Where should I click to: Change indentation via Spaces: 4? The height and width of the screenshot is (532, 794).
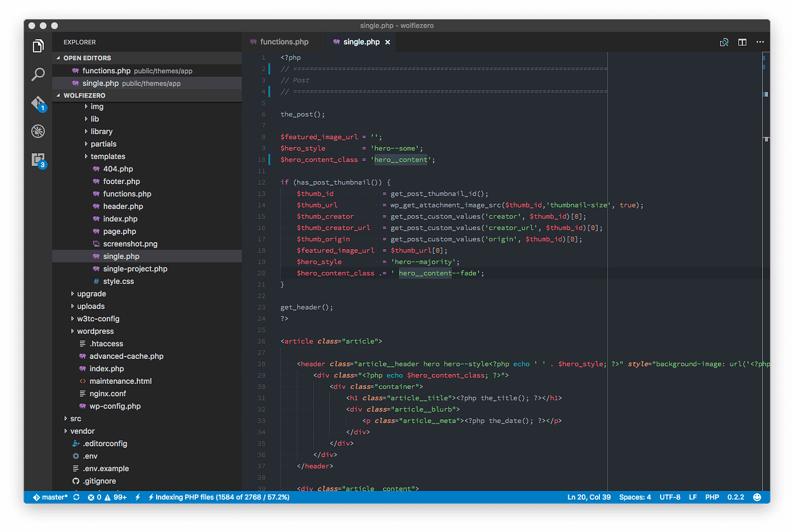(x=635, y=498)
